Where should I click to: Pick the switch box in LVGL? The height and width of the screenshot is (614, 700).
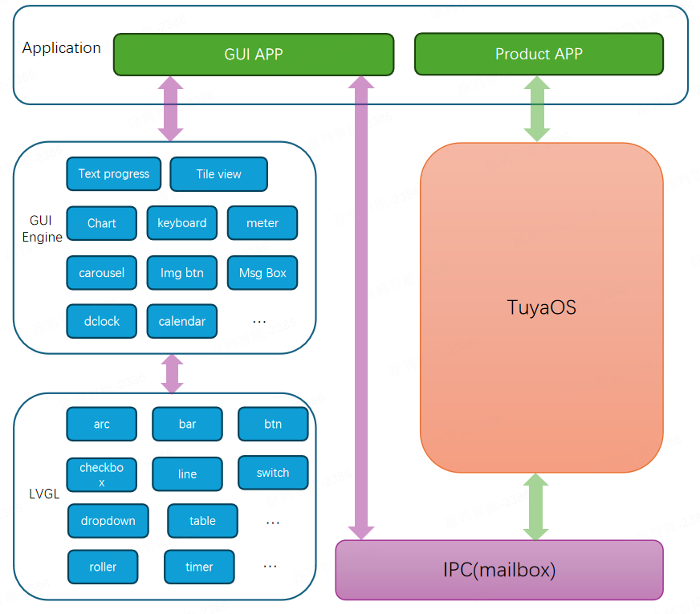click(273, 473)
